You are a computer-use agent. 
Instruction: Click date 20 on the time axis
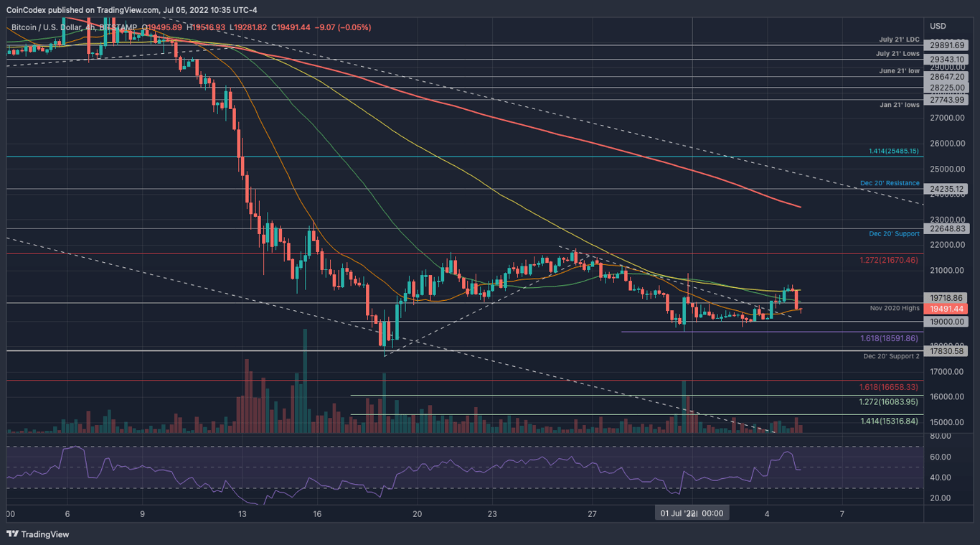(x=418, y=514)
